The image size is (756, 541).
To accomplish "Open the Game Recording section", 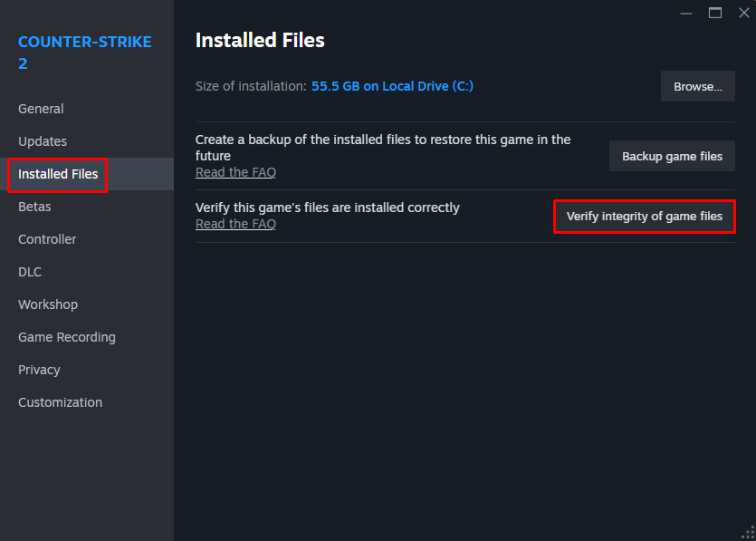I will pyautogui.click(x=66, y=336).
